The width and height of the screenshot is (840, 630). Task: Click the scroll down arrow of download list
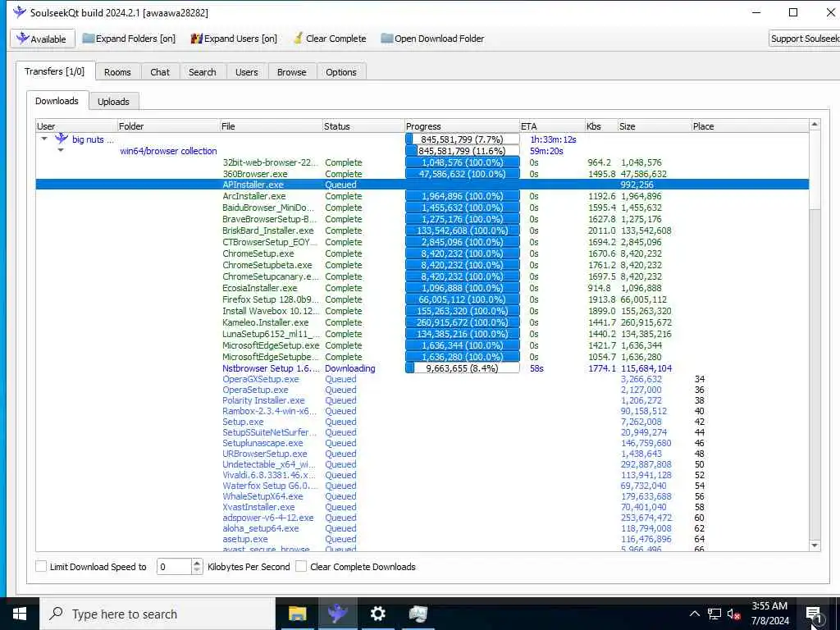click(815, 546)
